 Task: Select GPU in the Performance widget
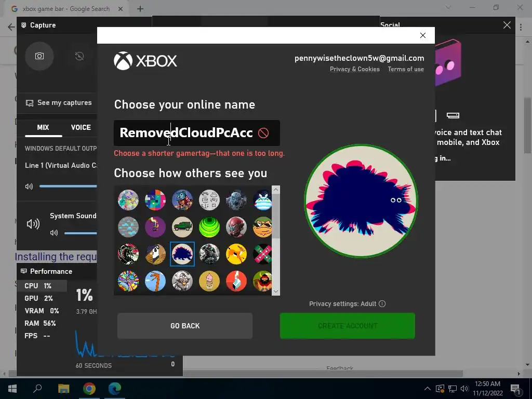(42, 298)
